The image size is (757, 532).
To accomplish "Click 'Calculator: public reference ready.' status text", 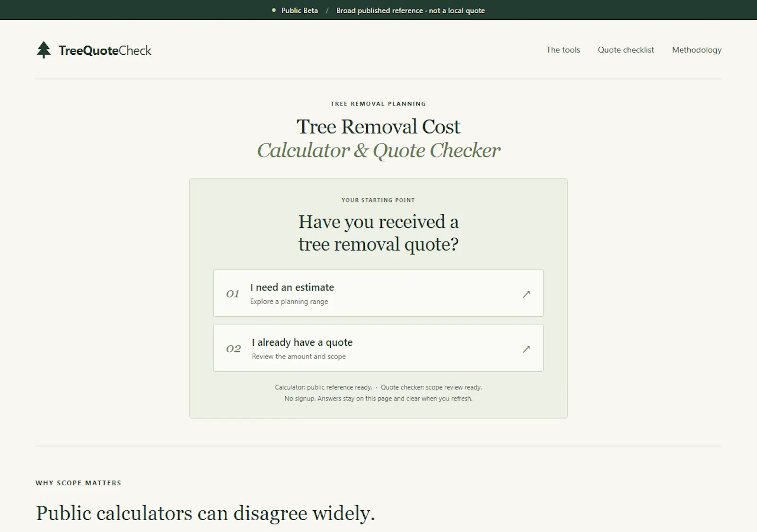I will tap(324, 387).
